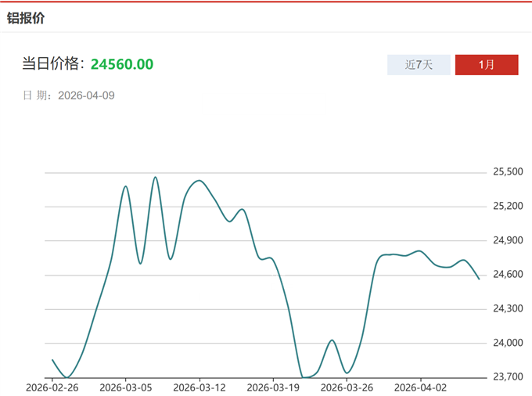532x396 pixels.
Task: Click the rightmost end of the price line
Action: pyautogui.click(x=479, y=279)
